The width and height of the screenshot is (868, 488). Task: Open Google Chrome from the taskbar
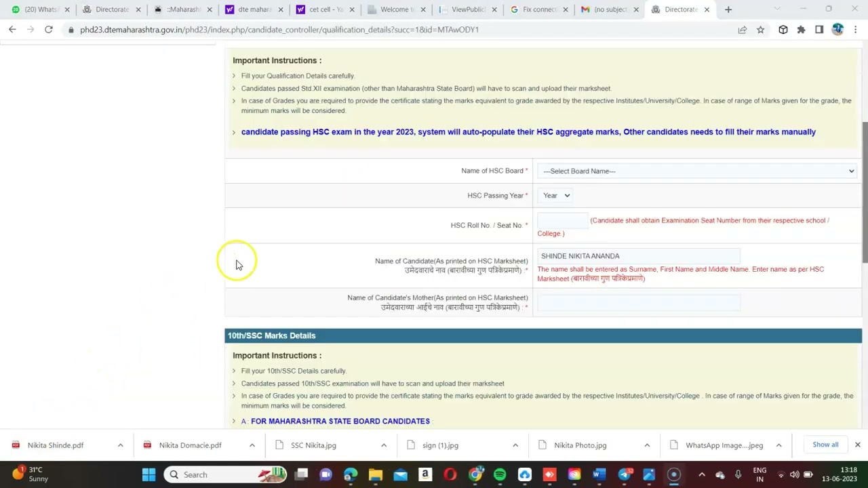pos(475,474)
